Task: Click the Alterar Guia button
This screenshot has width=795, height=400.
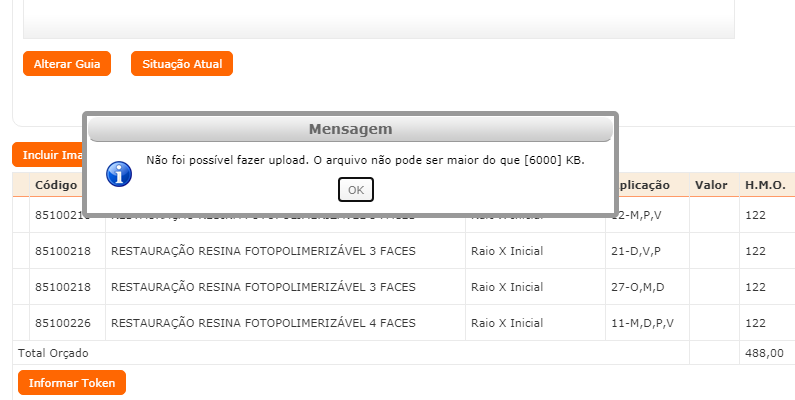Action: click(x=67, y=63)
